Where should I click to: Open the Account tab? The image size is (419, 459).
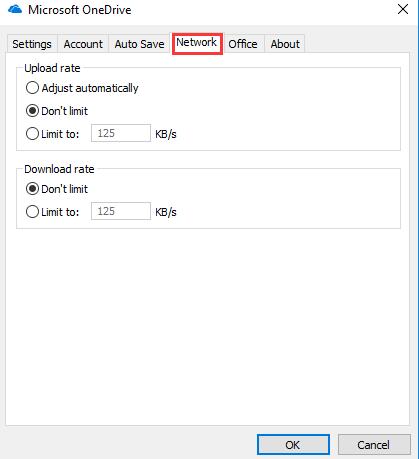pos(83,44)
